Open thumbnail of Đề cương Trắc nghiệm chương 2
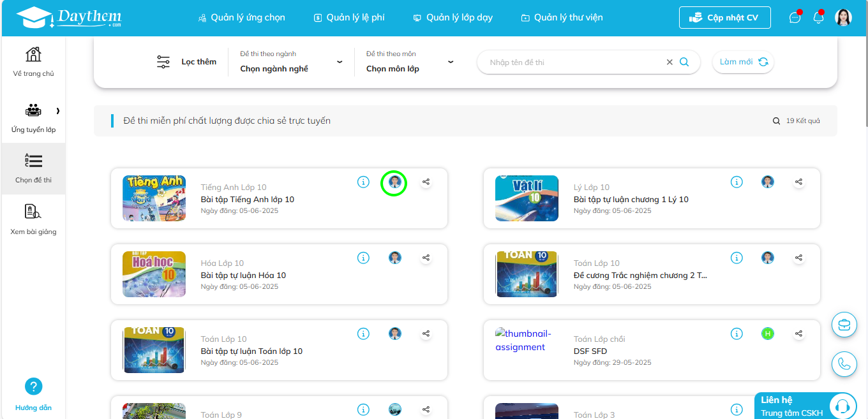Viewport: 868px width, 419px height. [x=527, y=274]
